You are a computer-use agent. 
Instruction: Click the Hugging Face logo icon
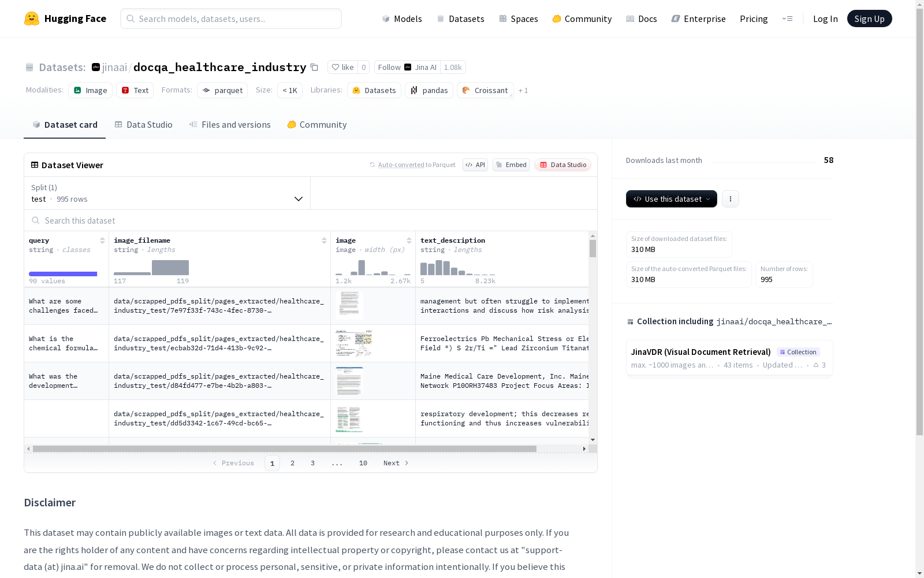pos(32,18)
